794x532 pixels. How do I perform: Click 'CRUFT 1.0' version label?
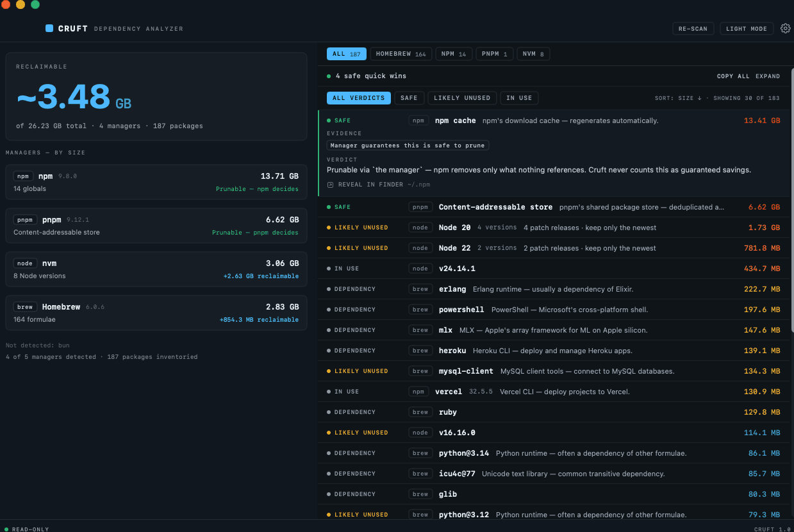click(772, 529)
